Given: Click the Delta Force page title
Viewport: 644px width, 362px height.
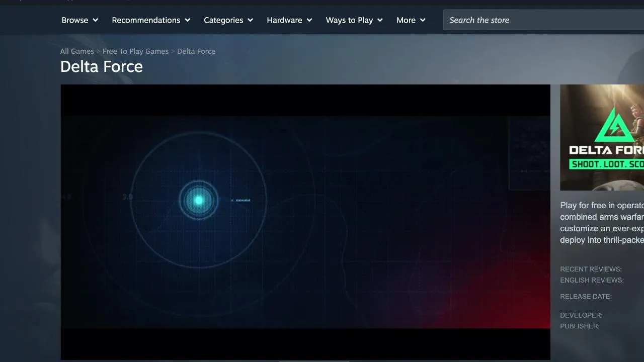Looking at the screenshot, I should pyautogui.click(x=102, y=66).
